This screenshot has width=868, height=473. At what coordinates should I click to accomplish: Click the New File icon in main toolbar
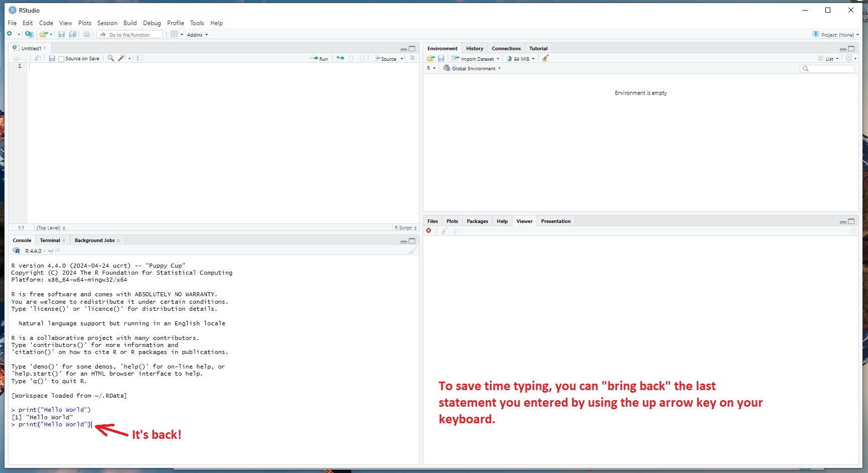point(10,34)
